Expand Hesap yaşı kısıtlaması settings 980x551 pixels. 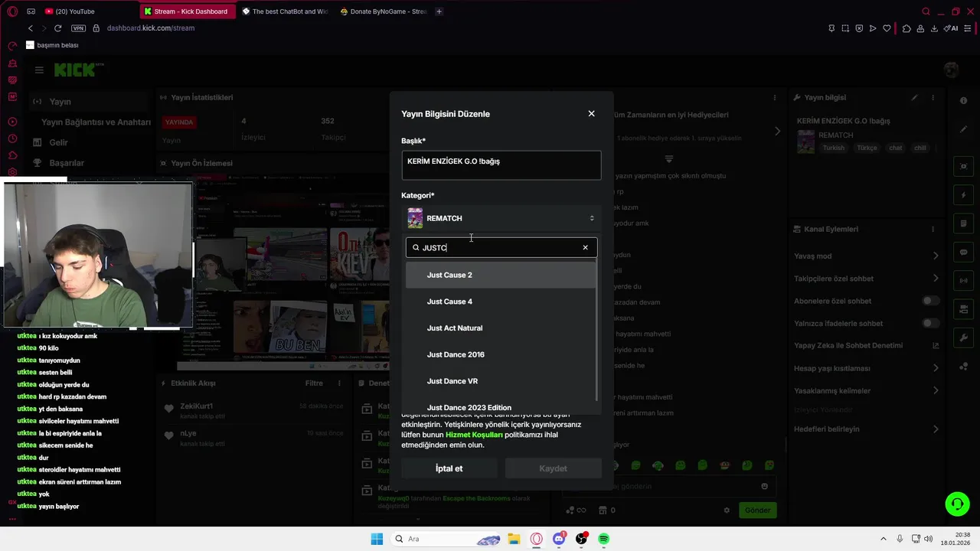[x=935, y=368]
